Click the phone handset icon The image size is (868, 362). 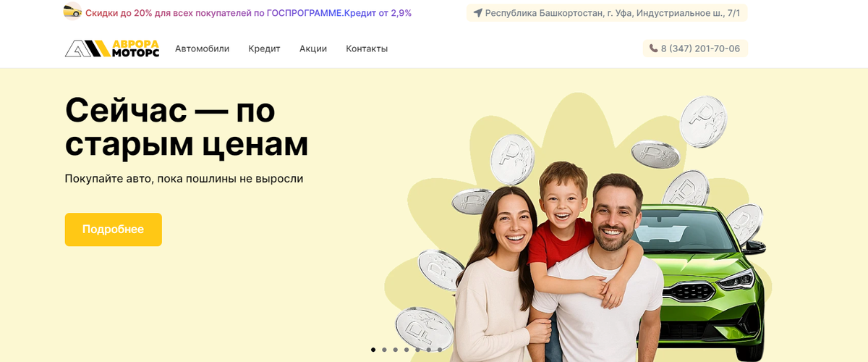(x=654, y=49)
